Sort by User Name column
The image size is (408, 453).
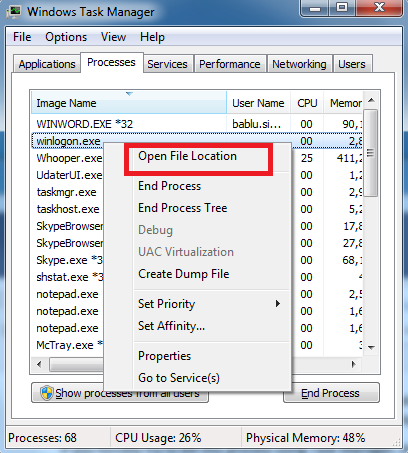(258, 103)
